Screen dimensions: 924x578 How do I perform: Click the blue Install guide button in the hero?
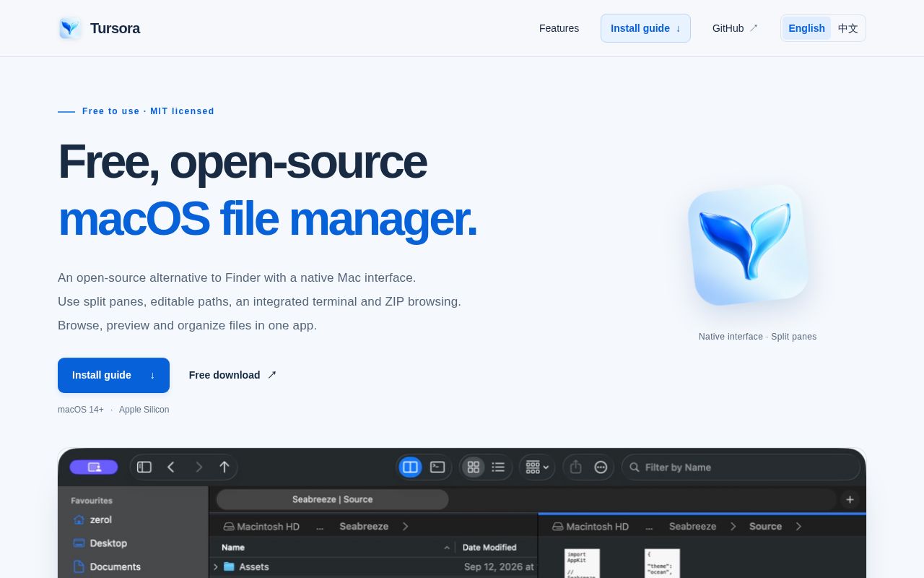click(113, 375)
